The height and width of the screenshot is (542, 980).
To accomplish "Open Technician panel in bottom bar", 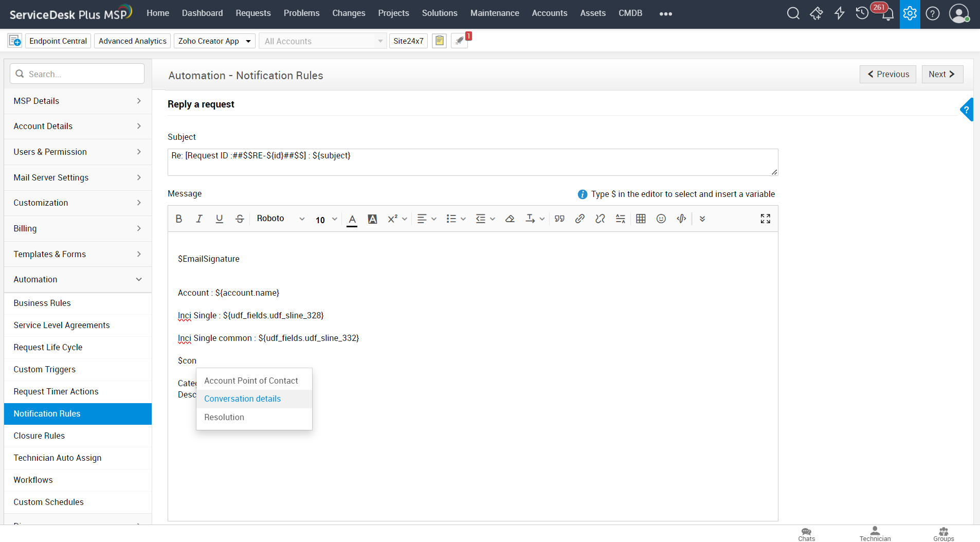I will pyautogui.click(x=875, y=534).
